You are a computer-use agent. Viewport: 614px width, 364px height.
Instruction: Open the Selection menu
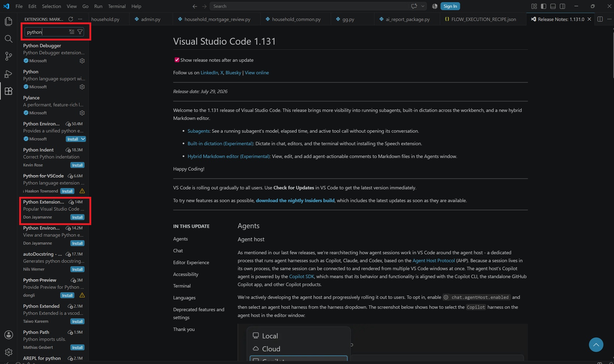click(51, 6)
